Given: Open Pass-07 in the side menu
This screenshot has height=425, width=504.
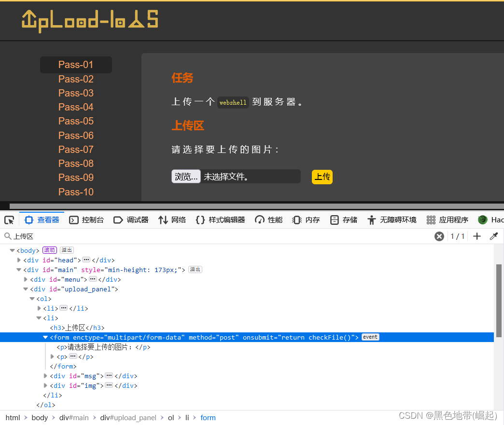Looking at the screenshot, I should click(76, 150).
